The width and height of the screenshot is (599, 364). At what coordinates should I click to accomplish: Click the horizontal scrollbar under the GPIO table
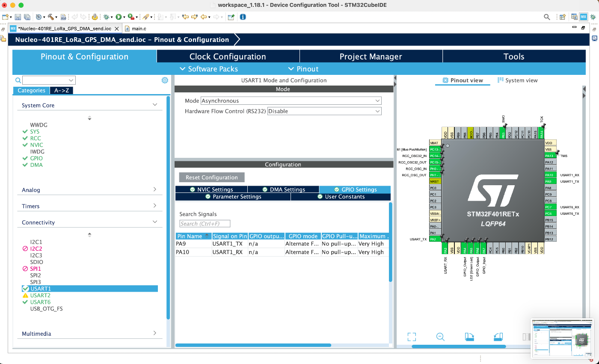click(253, 345)
